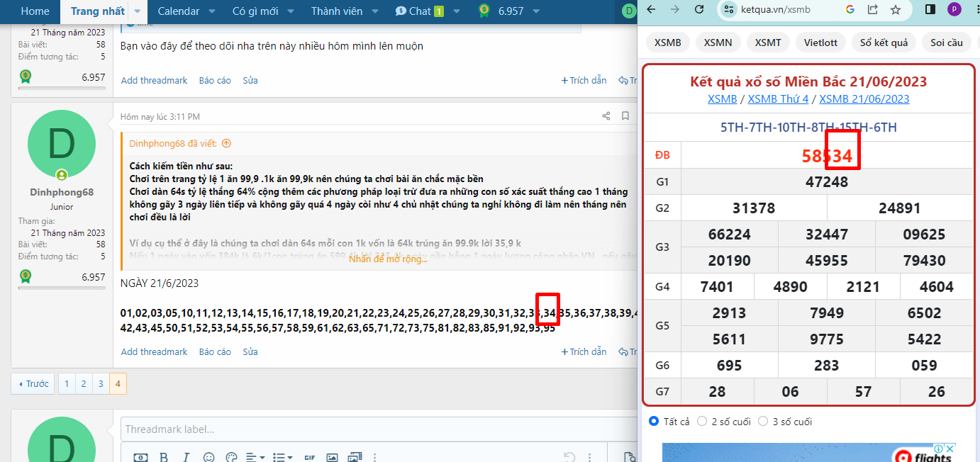Expand the 'Có gì mới' menu
This screenshot has height=462, width=980.
291,11
